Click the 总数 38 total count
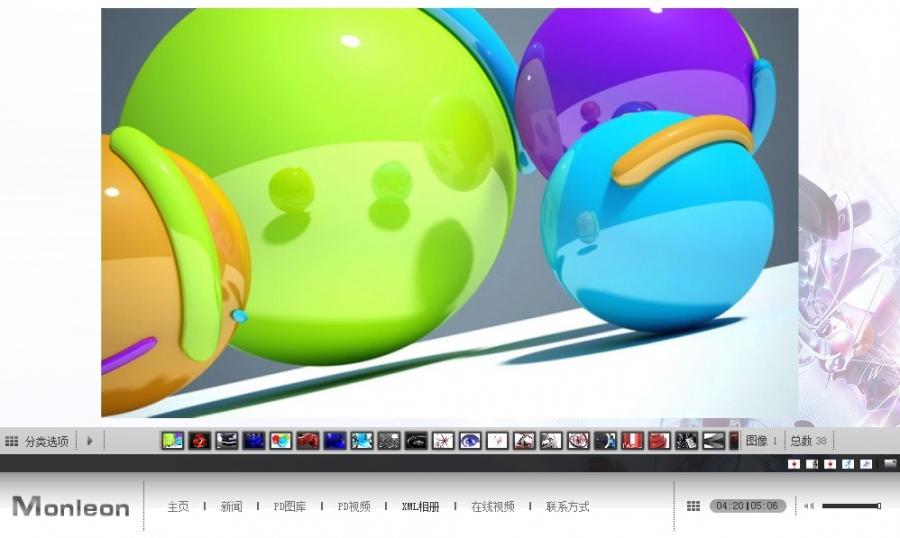The height and width of the screenshot is (538, 900). click(x=808, y=440)
